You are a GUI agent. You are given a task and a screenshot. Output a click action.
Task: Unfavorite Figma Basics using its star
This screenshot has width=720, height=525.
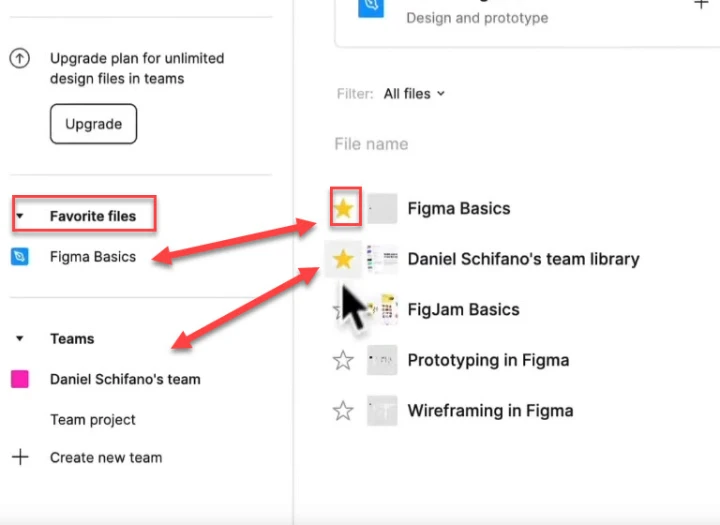coord(343,209)
